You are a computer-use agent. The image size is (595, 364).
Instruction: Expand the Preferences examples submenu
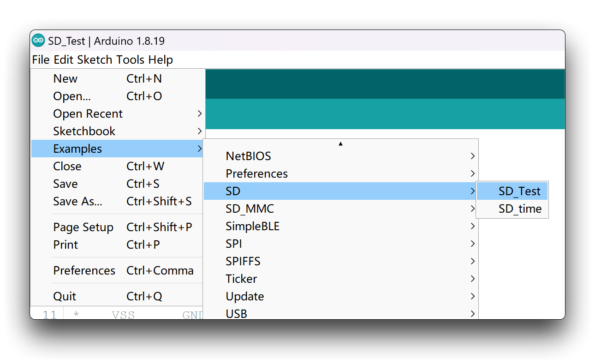coord(340,173)
